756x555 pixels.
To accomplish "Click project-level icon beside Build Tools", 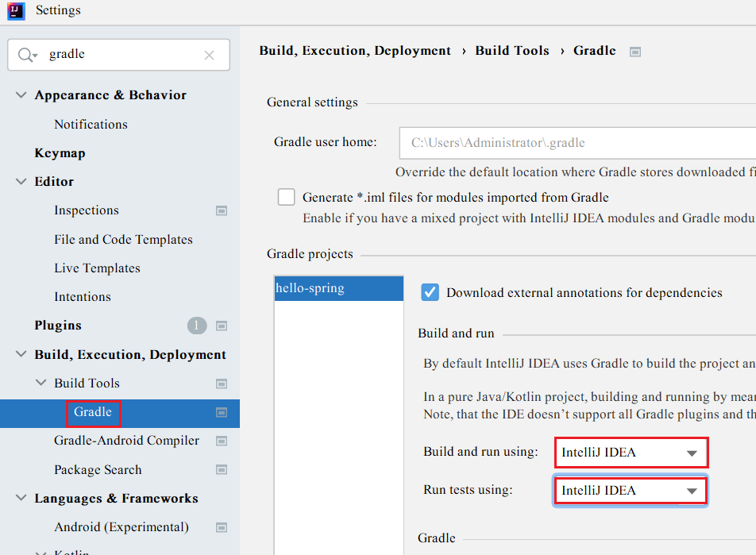I will (x=222, y=383).
